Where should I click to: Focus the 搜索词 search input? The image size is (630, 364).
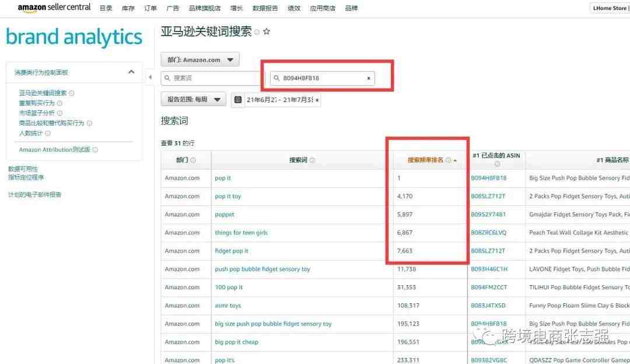coord(211,78)
